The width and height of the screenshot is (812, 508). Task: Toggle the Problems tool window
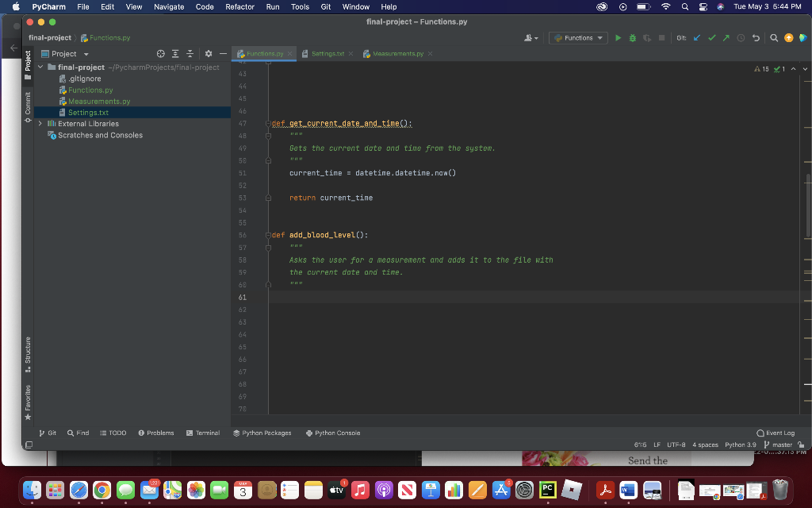156,433
